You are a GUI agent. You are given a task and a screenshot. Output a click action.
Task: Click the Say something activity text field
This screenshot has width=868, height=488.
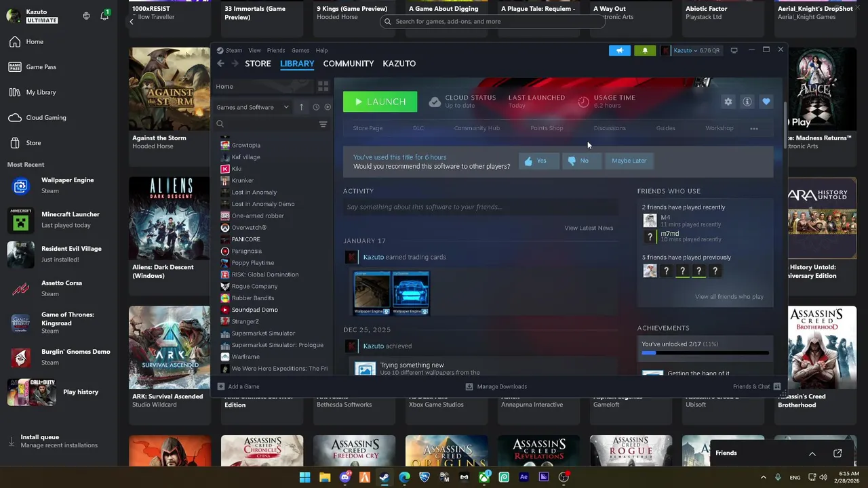(x=480, y=207)
